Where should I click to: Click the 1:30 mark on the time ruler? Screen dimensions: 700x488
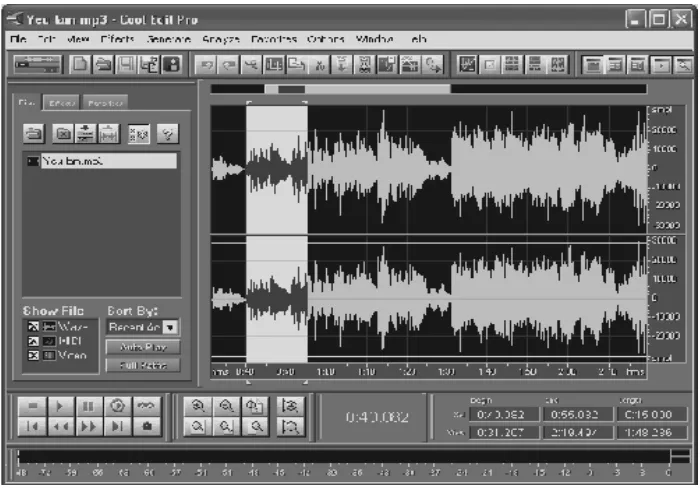pos(446,372)
